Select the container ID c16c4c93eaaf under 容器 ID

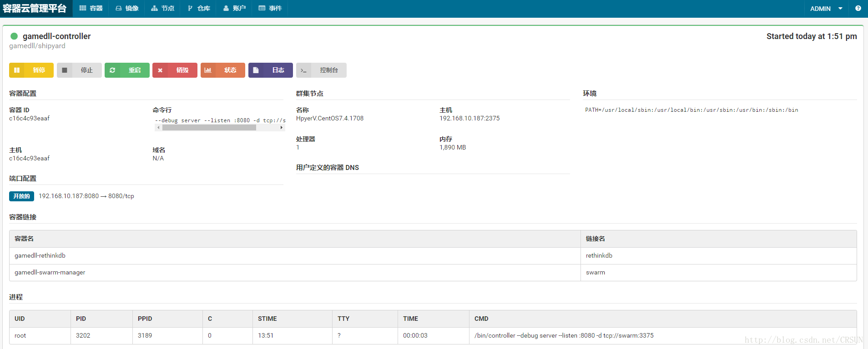(x=30, y=118)
